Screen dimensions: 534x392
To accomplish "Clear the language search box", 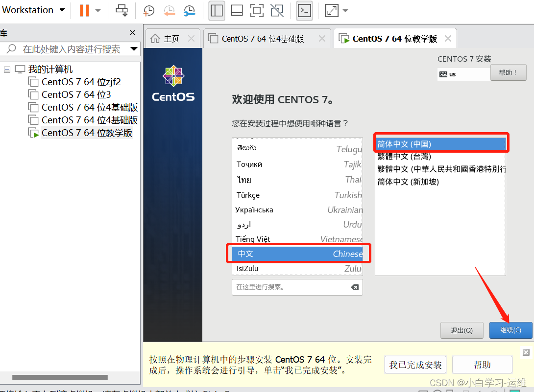I will [355, 287].
